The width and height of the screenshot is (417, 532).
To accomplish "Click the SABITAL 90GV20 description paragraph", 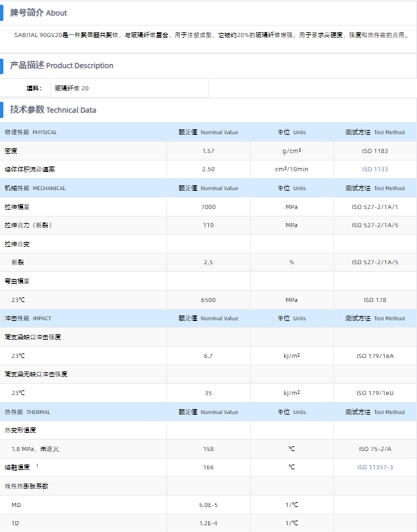I will 210,34.
